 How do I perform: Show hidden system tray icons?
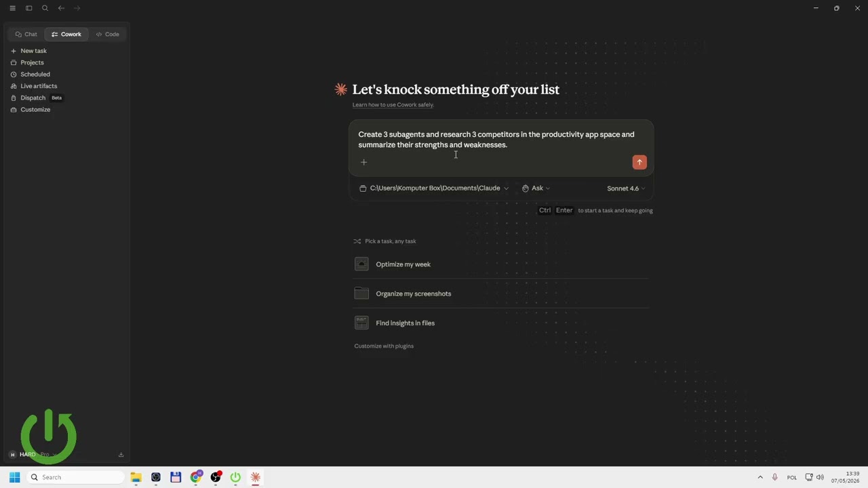pos(760,477)
